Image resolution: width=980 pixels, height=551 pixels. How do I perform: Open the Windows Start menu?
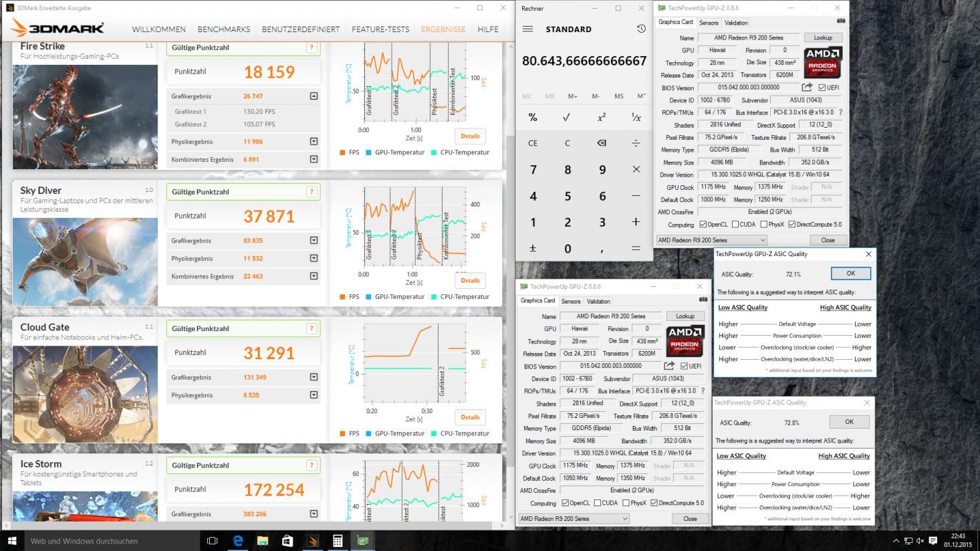pyautogui.click(x=11, y=540)
